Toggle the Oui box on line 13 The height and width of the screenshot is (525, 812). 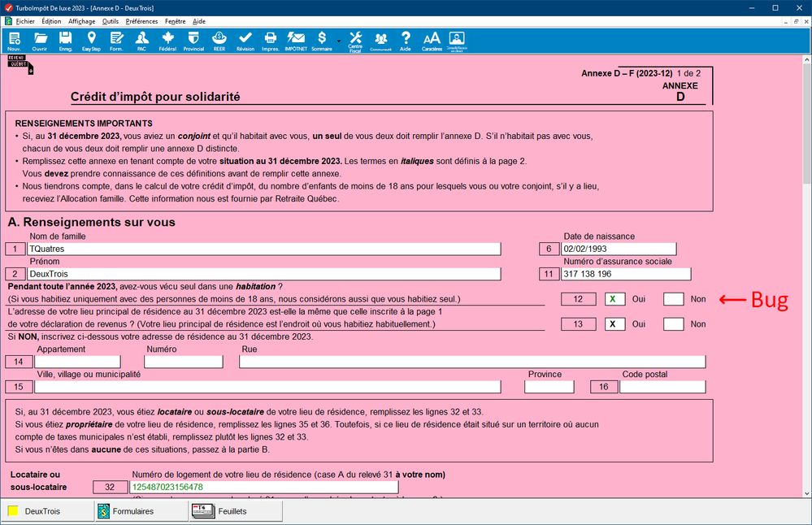[614, 324]
